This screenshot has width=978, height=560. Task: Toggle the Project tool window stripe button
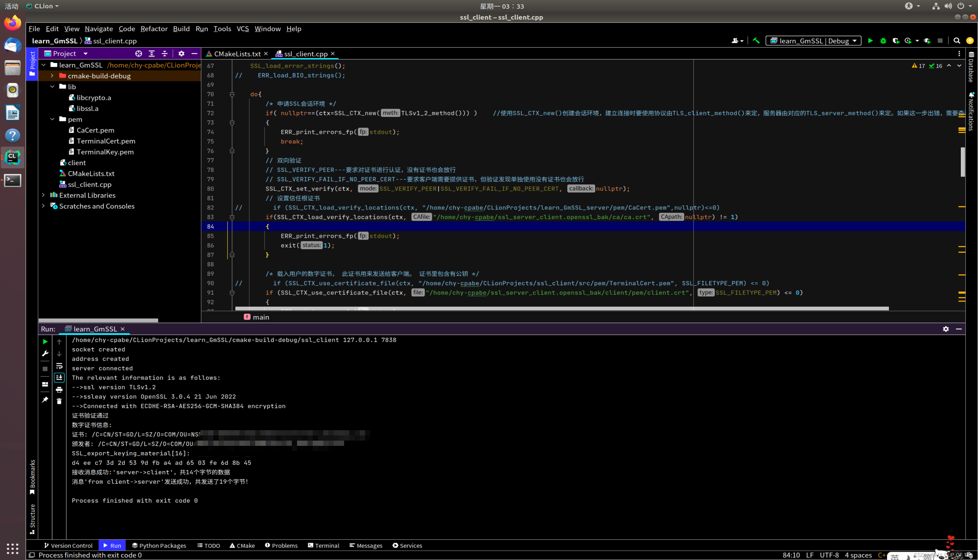tap(32, 64)
